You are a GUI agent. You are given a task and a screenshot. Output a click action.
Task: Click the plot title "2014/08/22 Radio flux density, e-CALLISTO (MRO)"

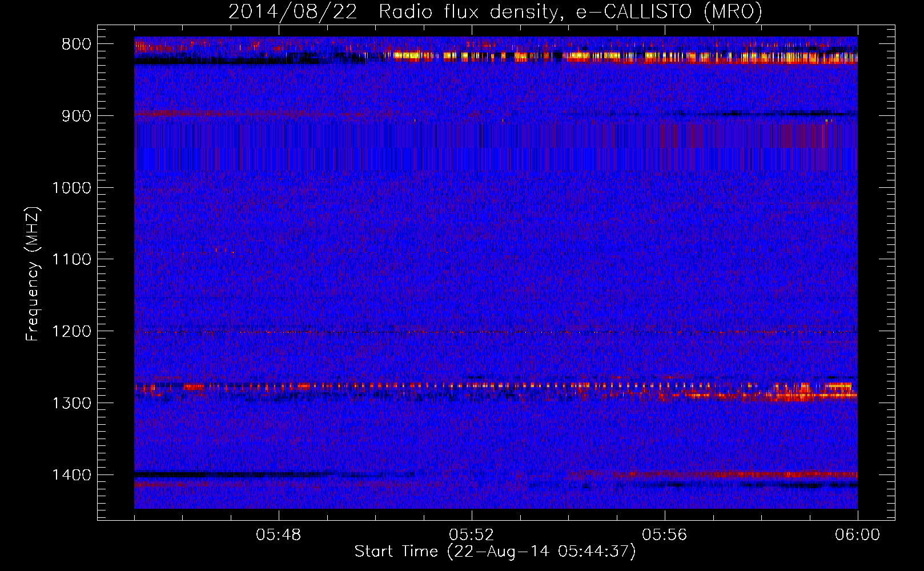pyautogui.click(x=495, y=11)
